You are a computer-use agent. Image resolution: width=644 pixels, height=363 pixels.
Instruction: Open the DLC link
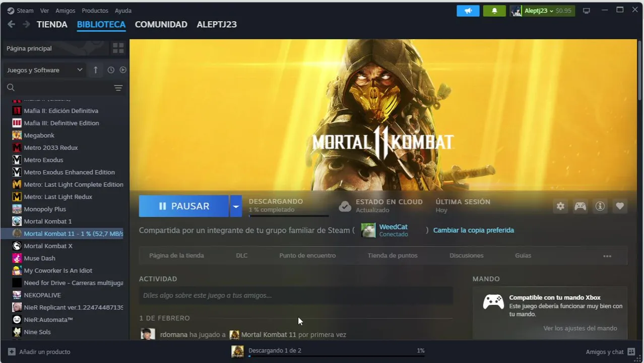[242, 256]
